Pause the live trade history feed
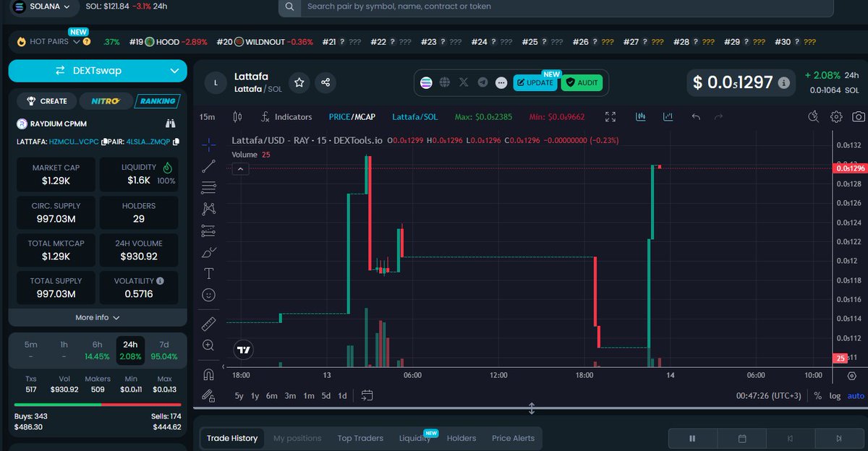868x451 pixels. [692, 438]
